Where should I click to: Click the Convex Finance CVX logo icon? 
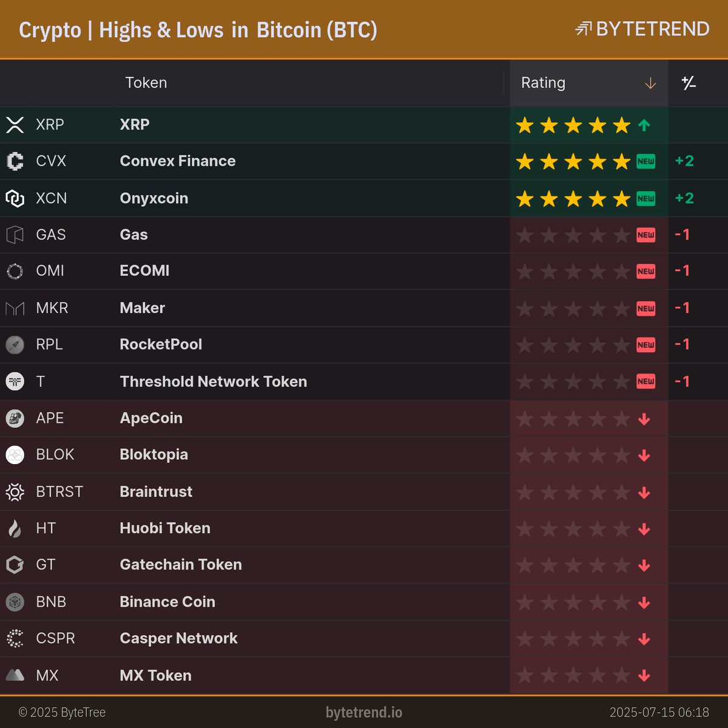15,161
